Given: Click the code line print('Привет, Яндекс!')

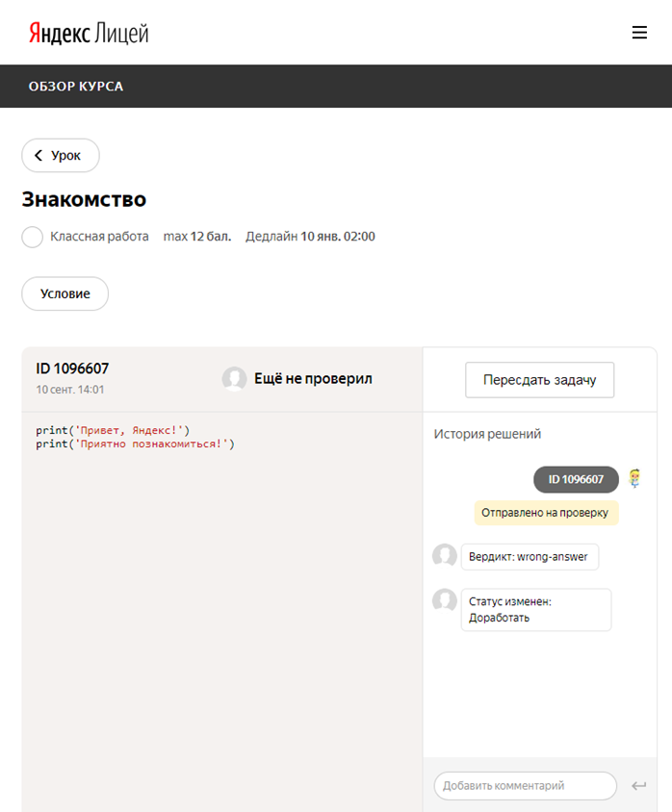Looking at the screenshot, I should pyautogui.click(x=113, y=430).
